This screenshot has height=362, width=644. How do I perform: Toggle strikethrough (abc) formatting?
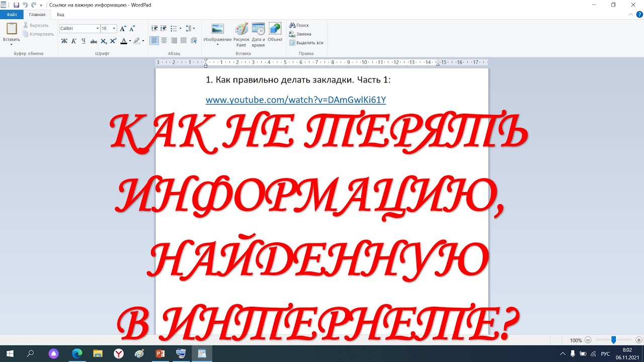click(x=94, y=41)
